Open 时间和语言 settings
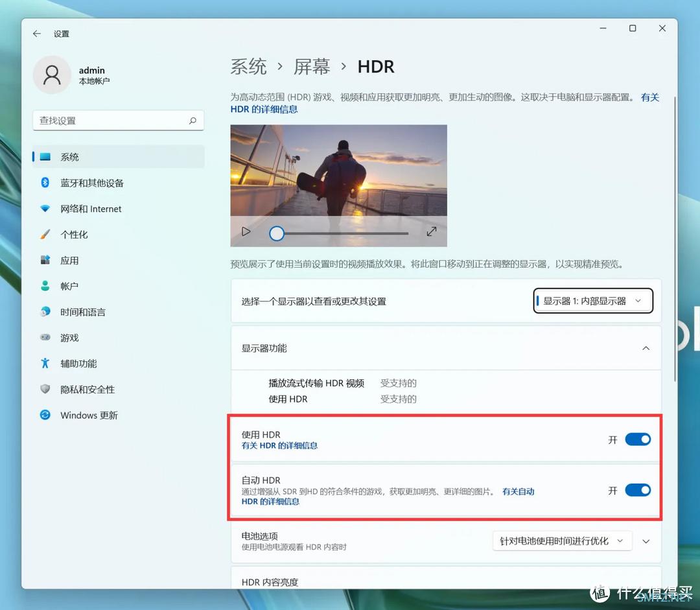700x610 pixels. (119, 312)
